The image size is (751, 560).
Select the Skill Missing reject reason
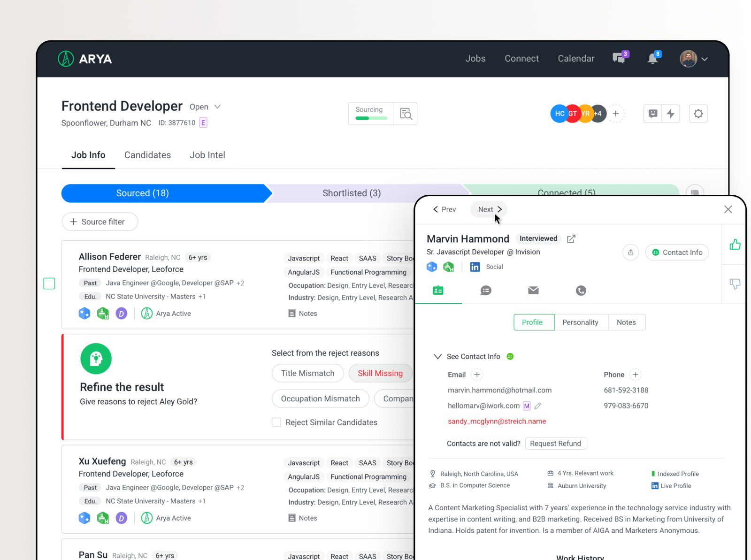(380, 373)
